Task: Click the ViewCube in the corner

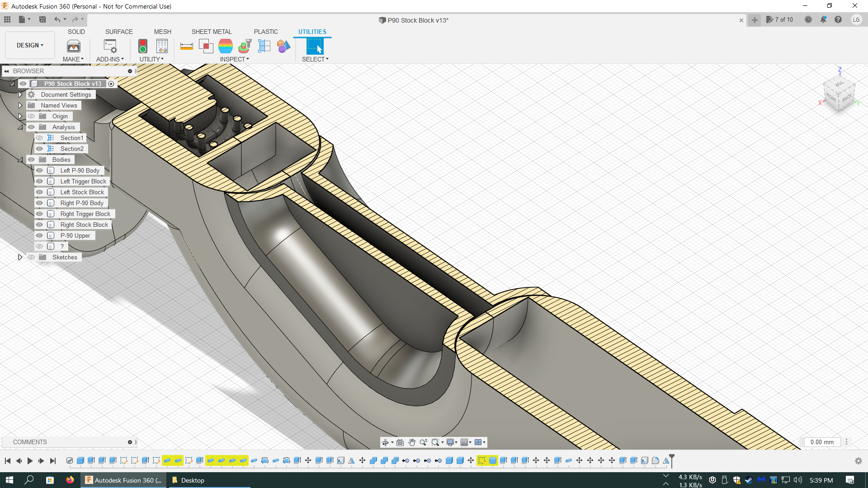Action: [x=839, y=94]
